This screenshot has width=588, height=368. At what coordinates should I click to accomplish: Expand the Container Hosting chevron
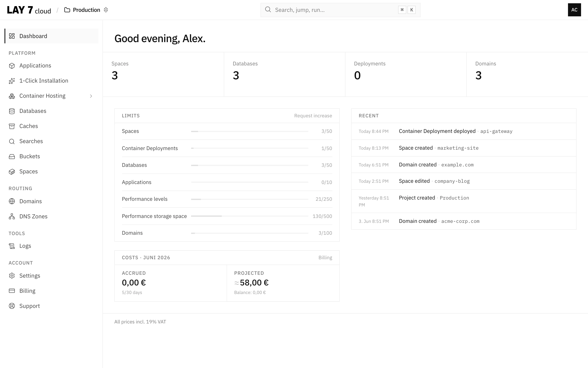point(91,96)
